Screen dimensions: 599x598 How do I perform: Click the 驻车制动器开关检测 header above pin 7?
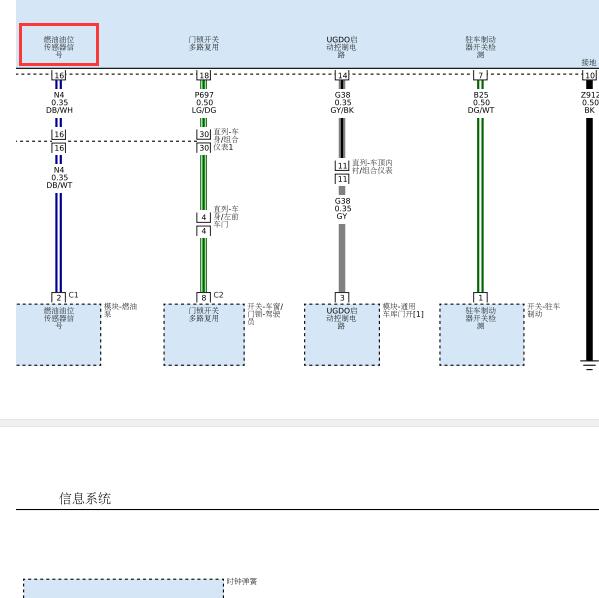[x=481, y=47]
